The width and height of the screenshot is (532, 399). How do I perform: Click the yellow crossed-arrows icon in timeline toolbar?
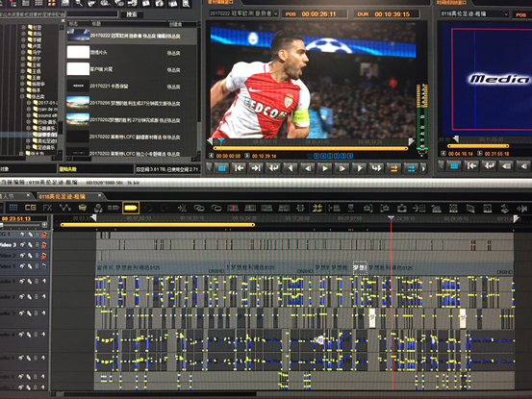click(317, 208)
